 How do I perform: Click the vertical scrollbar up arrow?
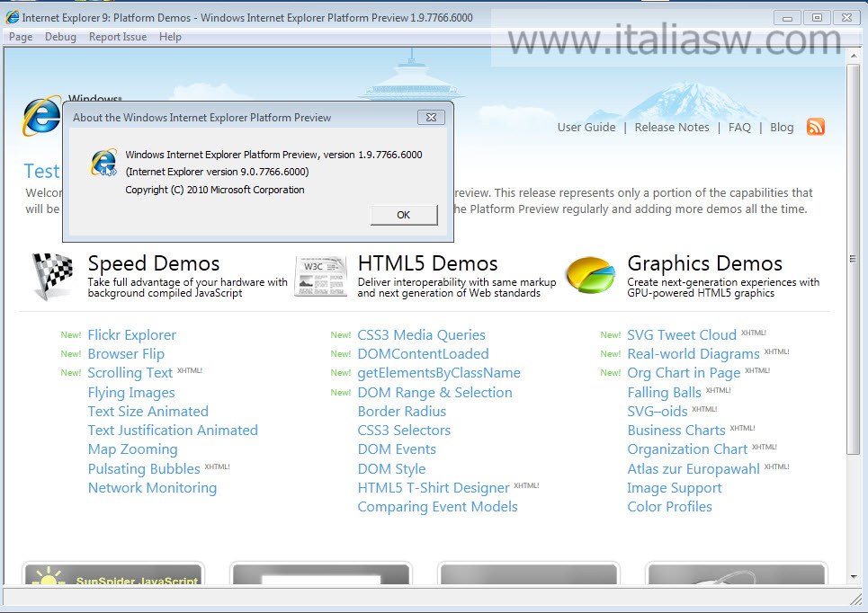pos(853,57)
